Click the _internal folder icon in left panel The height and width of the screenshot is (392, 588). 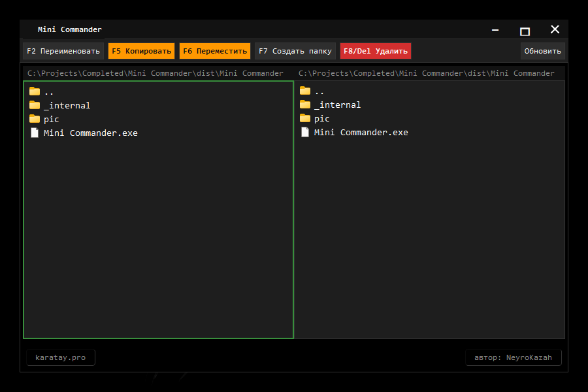(35, 105)
